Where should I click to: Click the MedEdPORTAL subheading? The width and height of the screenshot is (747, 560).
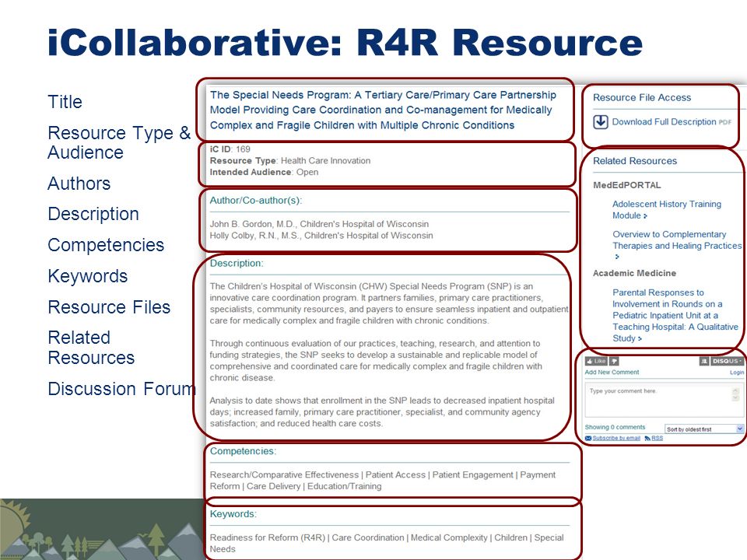coord(626,185)
